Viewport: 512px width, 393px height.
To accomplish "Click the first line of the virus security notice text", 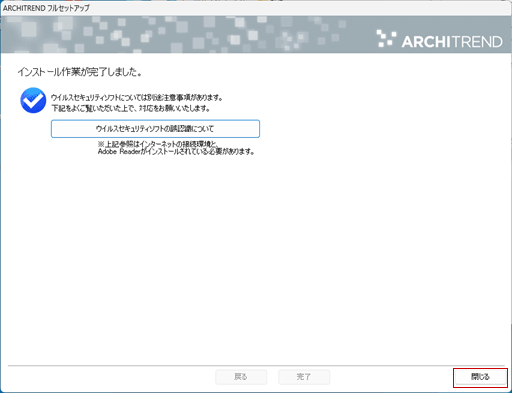I will [137, 98].
